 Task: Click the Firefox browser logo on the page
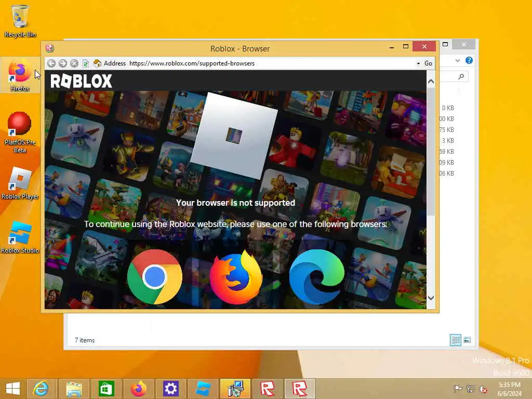click(236, 277)
